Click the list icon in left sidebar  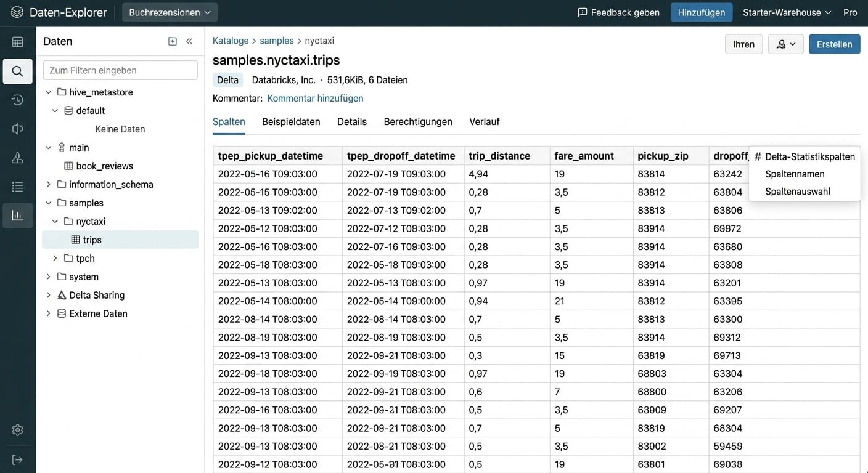17,187
